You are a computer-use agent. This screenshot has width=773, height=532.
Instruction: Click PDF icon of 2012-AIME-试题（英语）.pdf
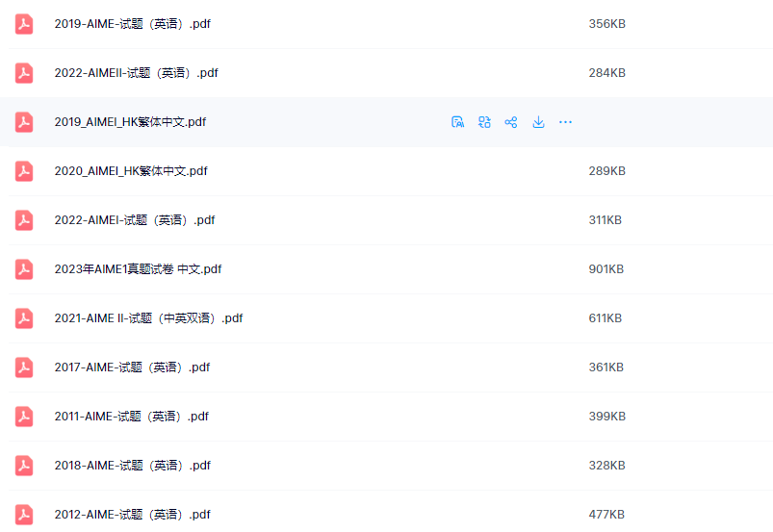point(24,515)
